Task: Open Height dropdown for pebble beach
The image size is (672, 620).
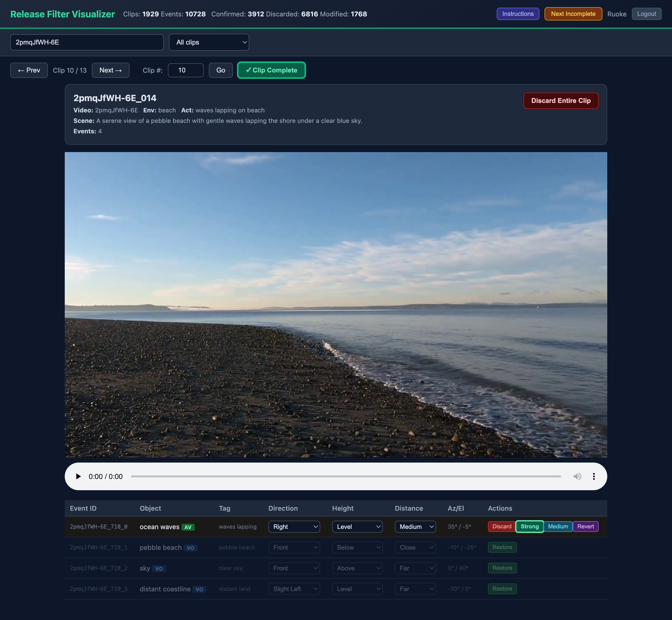Action: (x=357, y=548)
